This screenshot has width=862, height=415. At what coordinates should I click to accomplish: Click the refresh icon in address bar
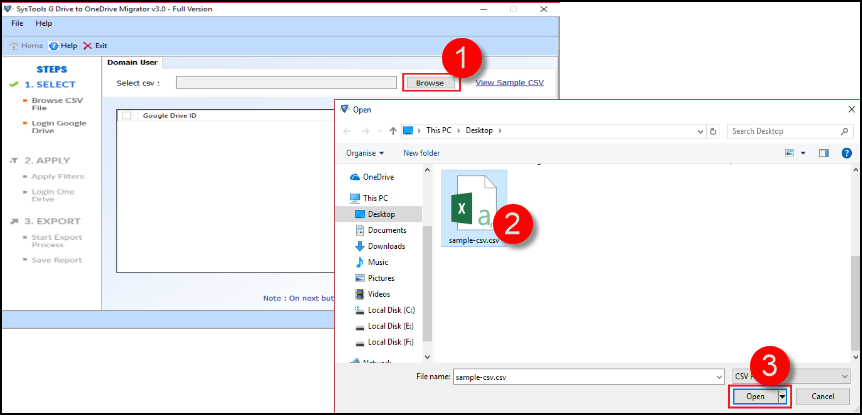pyautogui.click(x=713, y=131)
